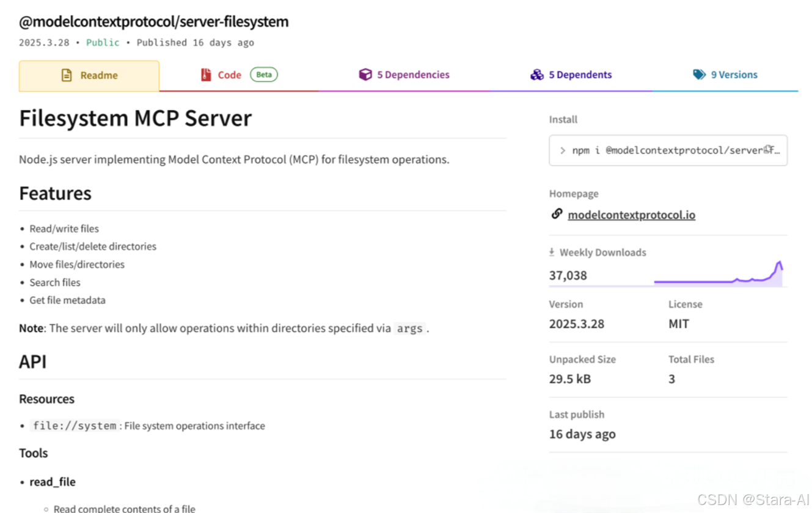This screenshot has width=812, height=513.
Task: Copy the npm install command icon
Action: pos(769,149)
